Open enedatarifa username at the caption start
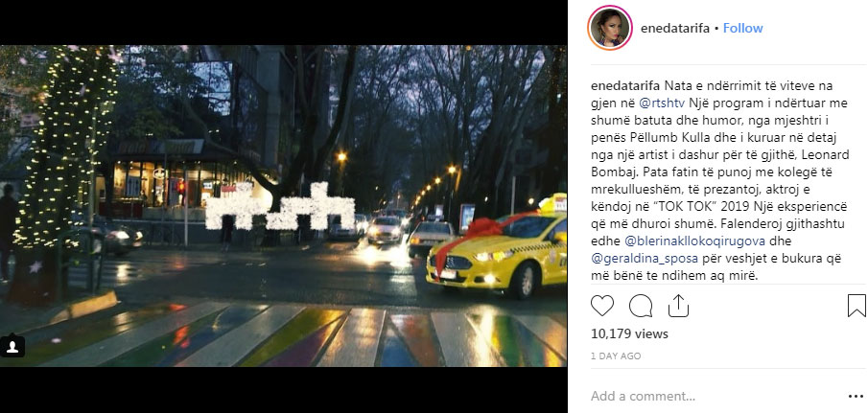The image size is (868, 413). pos(625,86)
